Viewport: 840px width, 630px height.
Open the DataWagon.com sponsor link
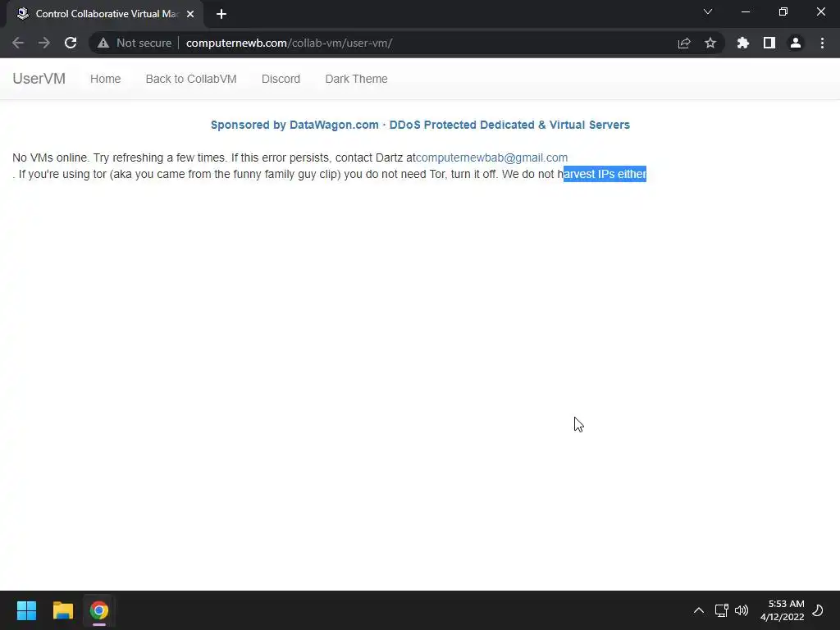click(420, 125)
